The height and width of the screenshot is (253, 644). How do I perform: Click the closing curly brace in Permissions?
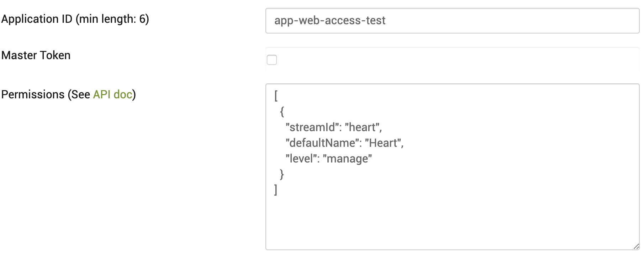click(282, 174)
